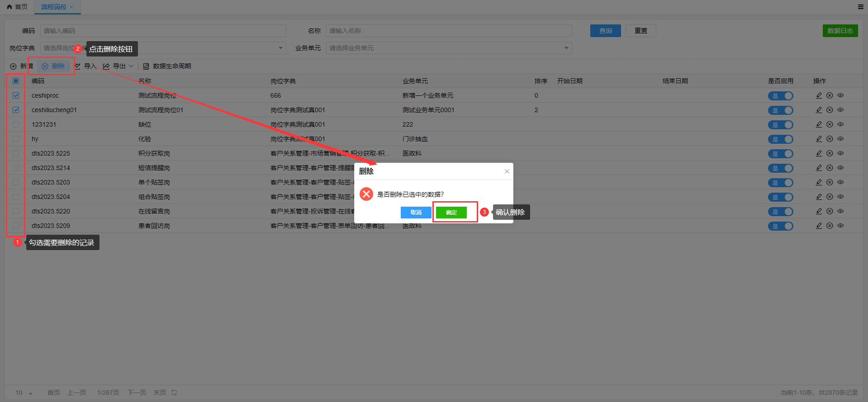This screenshot has height=402, width=868.
Task: Edit row dts2023.5225
Action: (819, 153)
